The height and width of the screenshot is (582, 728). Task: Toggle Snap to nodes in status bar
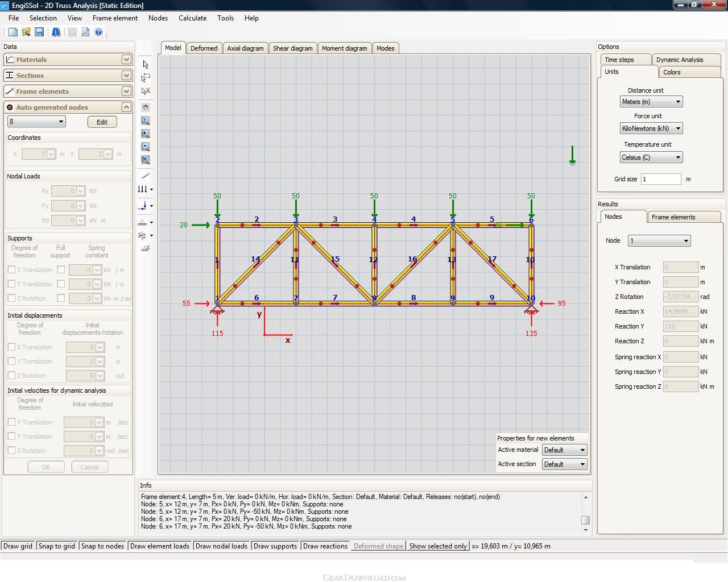coord(102,546)
